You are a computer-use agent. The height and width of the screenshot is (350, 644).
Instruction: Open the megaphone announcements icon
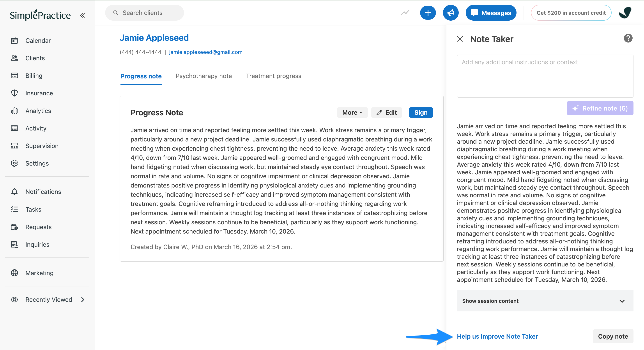451,13
